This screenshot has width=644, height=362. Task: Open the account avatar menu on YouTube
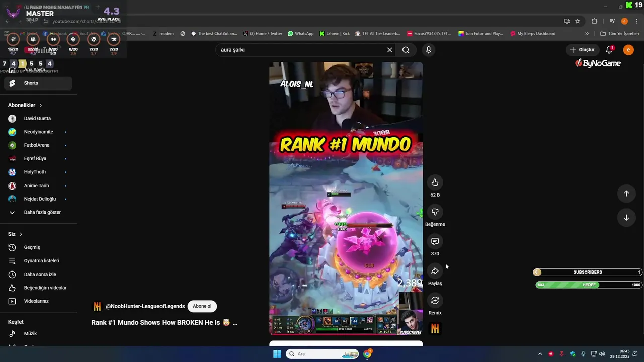tap(628, 50)
